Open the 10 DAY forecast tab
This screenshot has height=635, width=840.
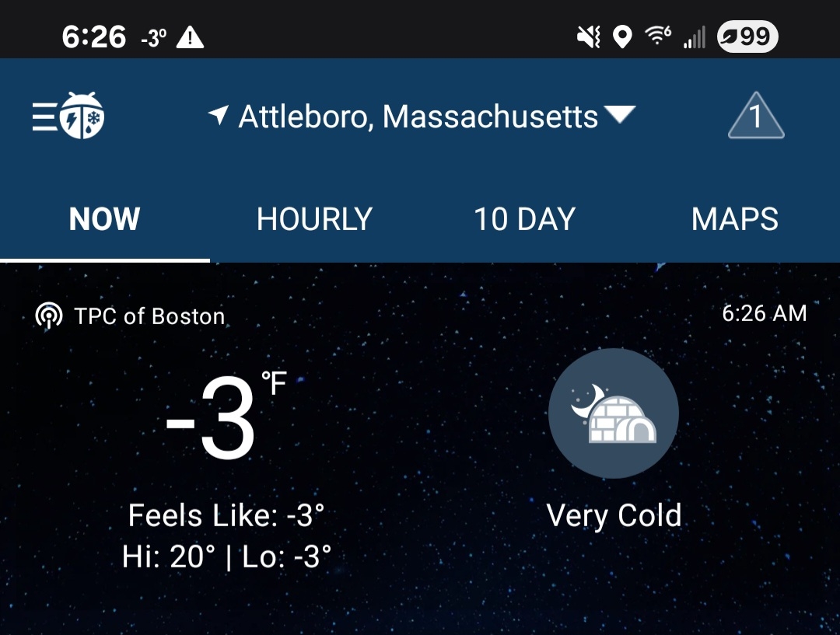[x=524, y=220]
